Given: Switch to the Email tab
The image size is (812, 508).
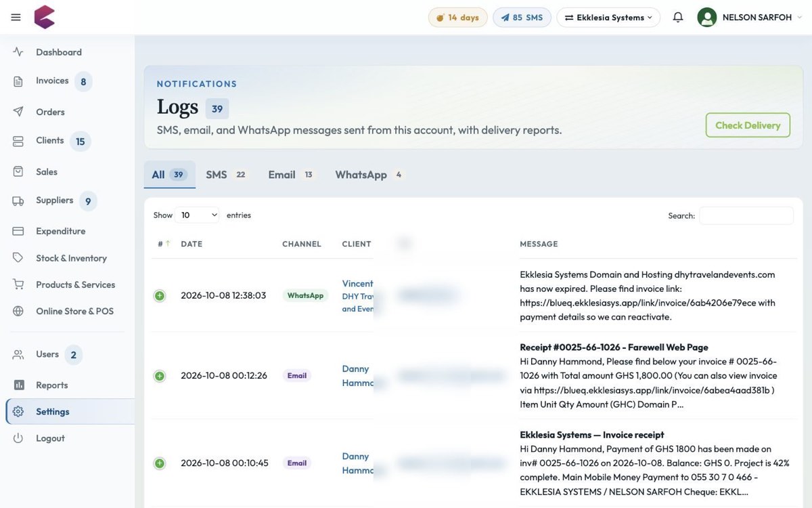Looking at the screenshot, I should (x=291, y=175).
